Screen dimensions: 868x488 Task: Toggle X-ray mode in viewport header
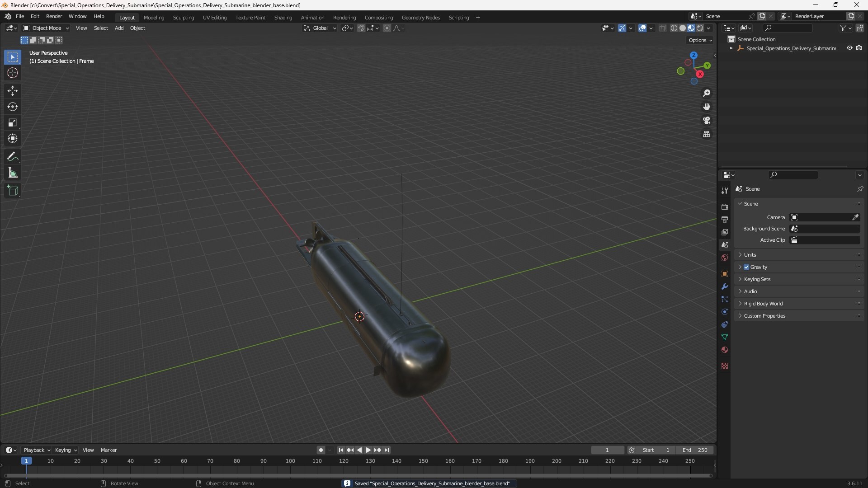tap(662, 28)
